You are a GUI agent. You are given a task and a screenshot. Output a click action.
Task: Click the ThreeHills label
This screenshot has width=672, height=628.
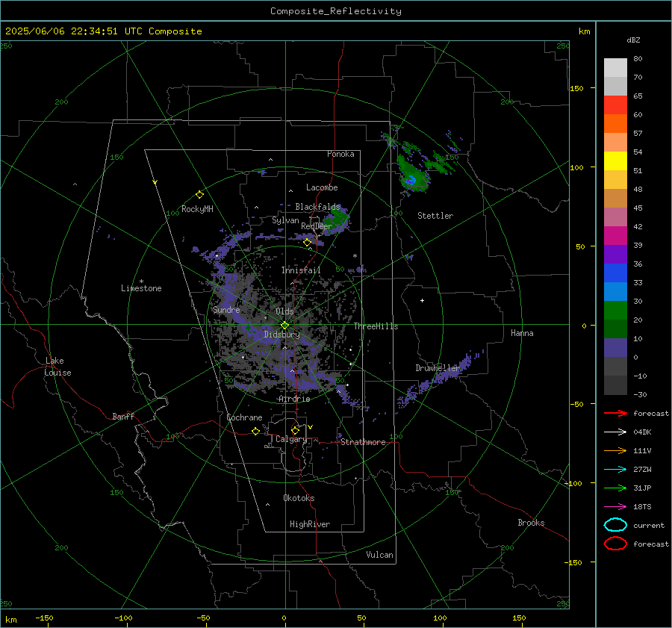tap(376, 326)
